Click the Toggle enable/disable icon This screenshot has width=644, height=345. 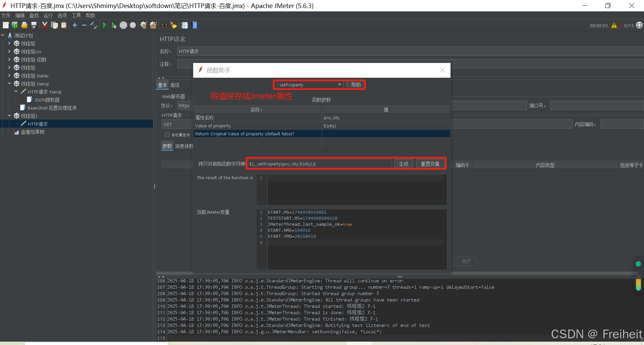point(94,25)
